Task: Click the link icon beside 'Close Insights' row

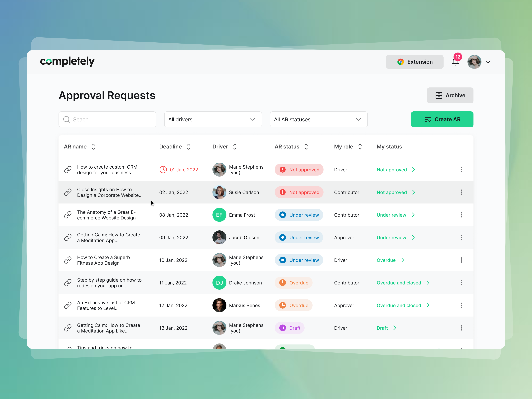Action: (68, 192)
